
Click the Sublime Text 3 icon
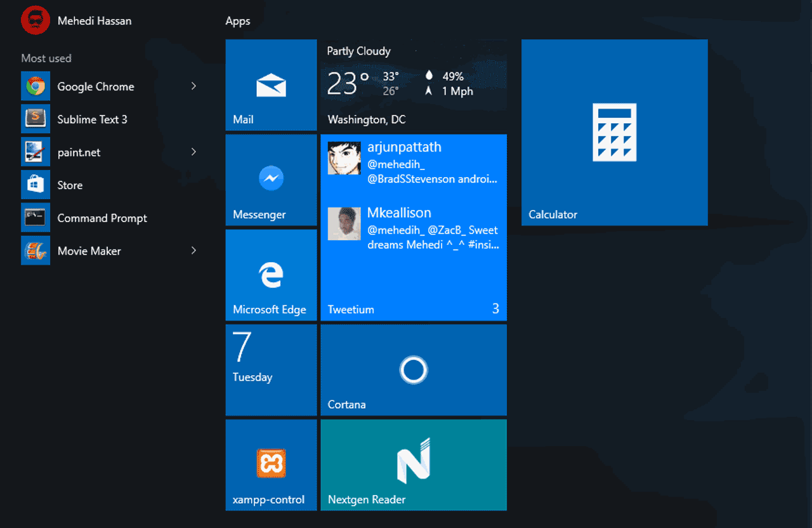pyautogui.click(x=36, y=119)
